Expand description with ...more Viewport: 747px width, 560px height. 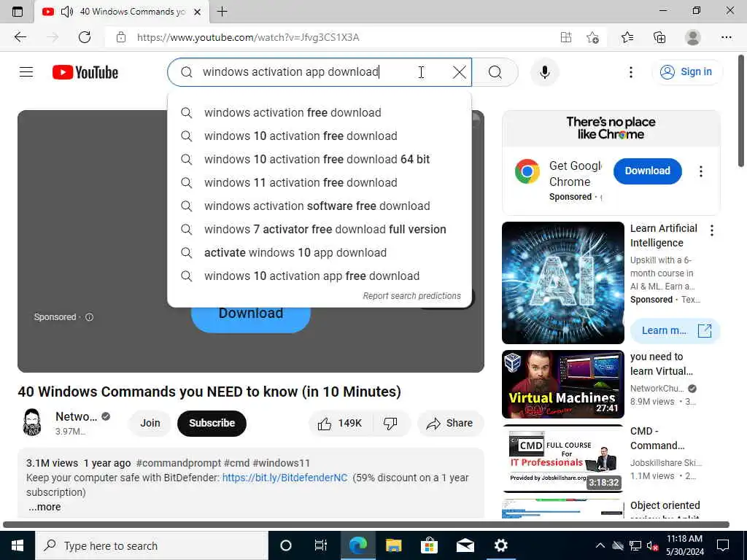tap(44, 507)
